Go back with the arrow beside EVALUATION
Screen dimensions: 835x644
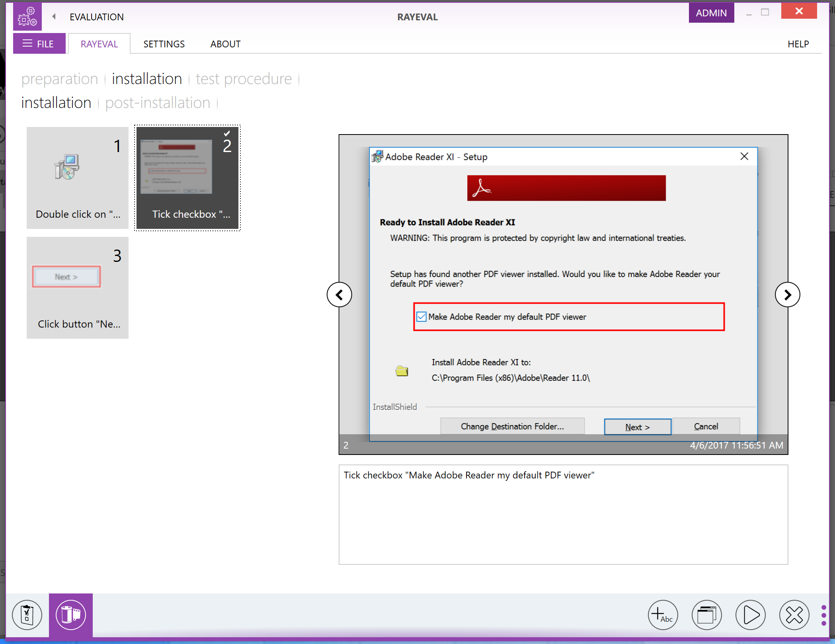[54, 17]
